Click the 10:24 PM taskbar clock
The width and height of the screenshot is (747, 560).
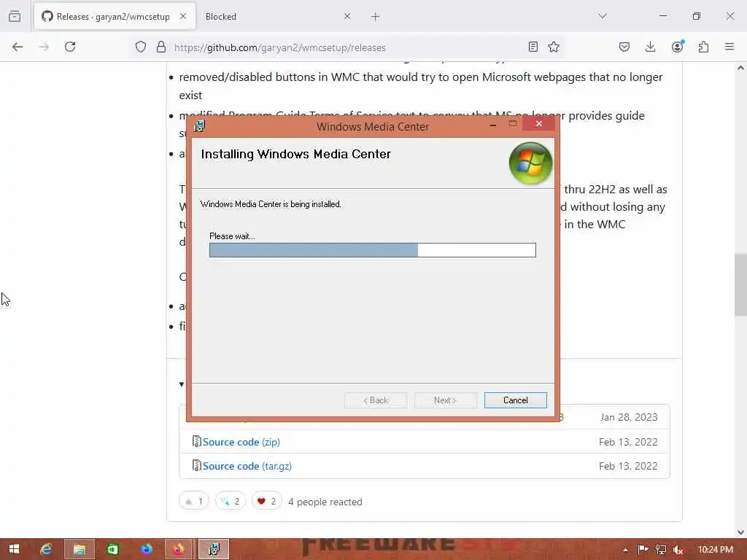tap(715, 550)
